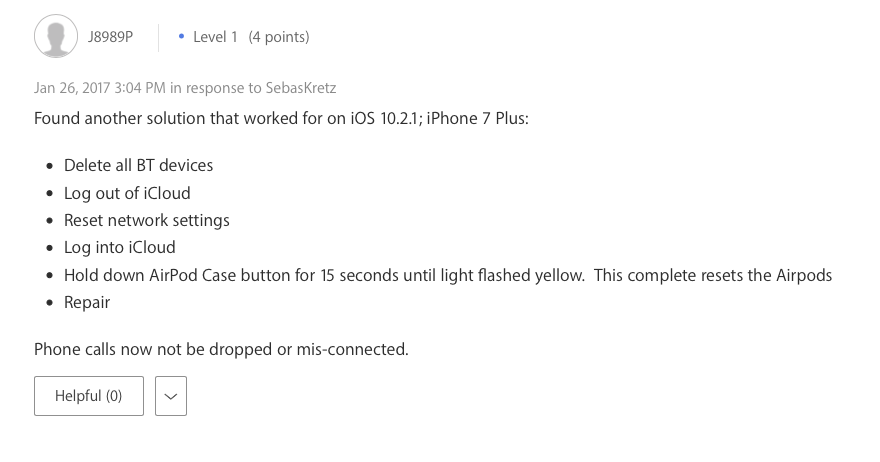Click the Helpful (0) button
This screenshot has width=880, height=462.
tap(89, 396)
